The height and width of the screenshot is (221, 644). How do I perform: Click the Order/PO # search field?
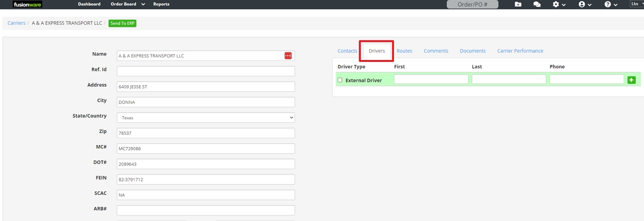pos(472,5)
